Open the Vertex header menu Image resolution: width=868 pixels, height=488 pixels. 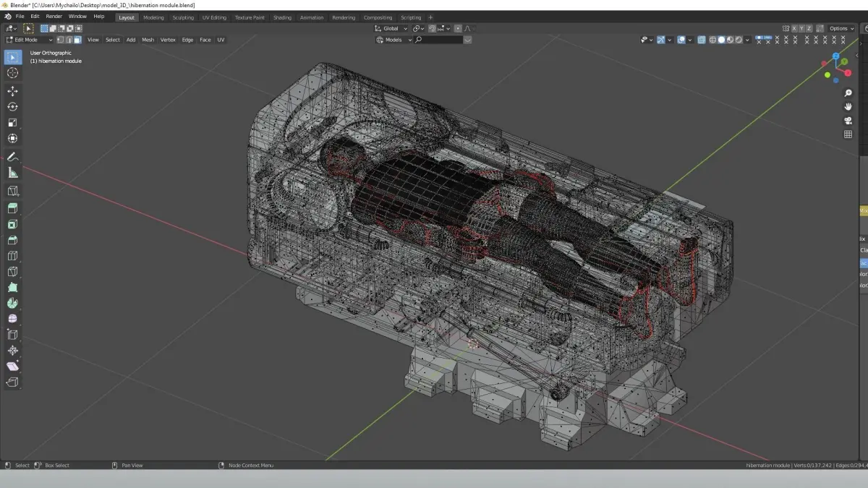click(x=168, y=40)
